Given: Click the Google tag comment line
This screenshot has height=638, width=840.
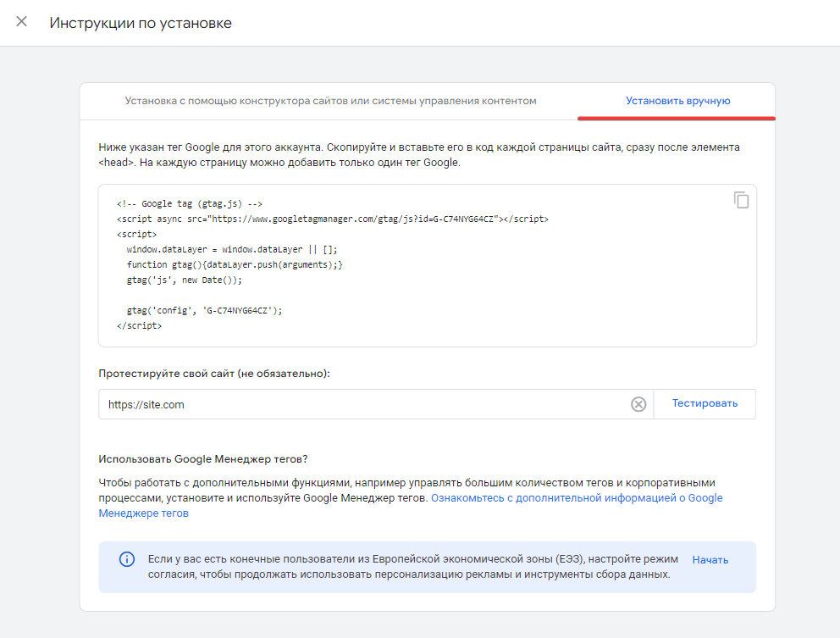Looking at the screenshot, I should coord(189,203).
